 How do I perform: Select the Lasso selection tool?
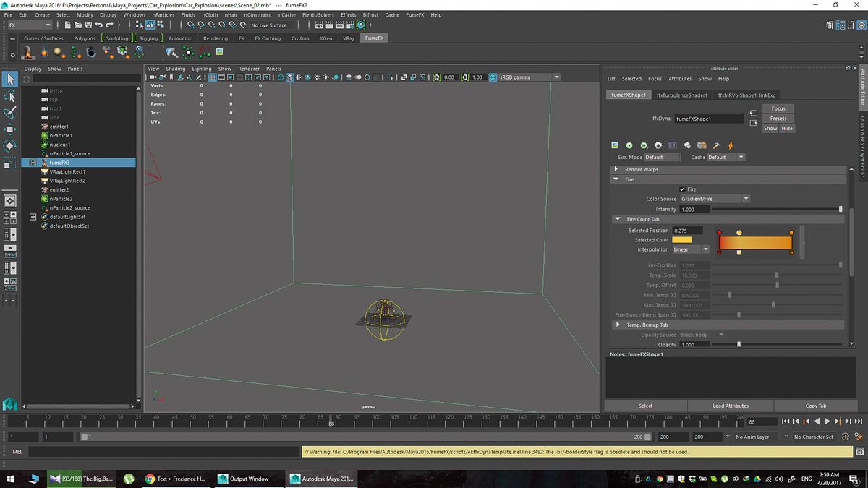click(x=9, y=96)
